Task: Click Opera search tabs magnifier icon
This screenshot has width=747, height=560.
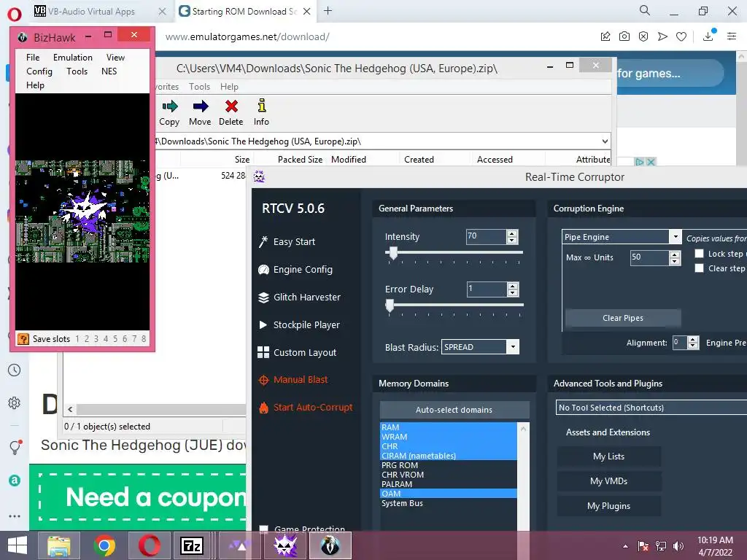Action: [x=645, y=10]
